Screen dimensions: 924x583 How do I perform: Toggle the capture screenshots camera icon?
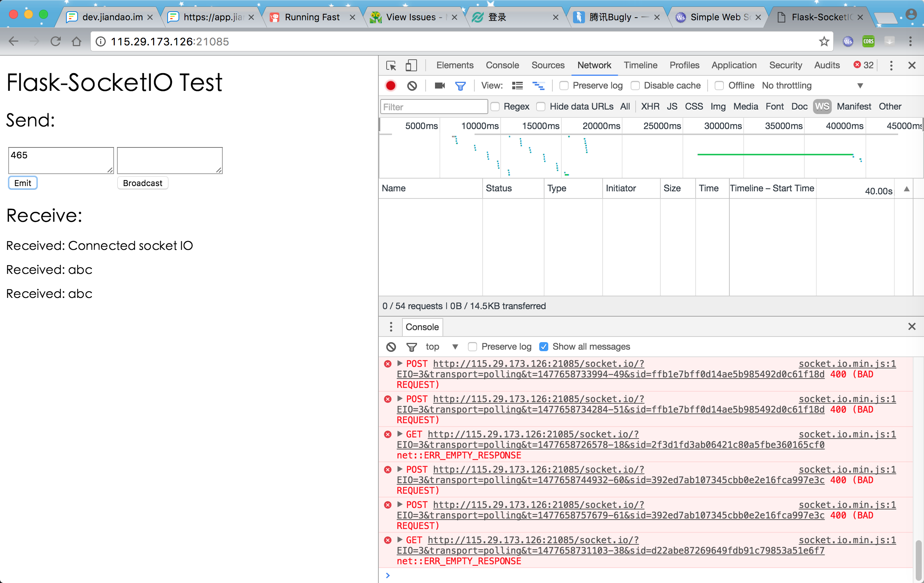pos(439,86)
